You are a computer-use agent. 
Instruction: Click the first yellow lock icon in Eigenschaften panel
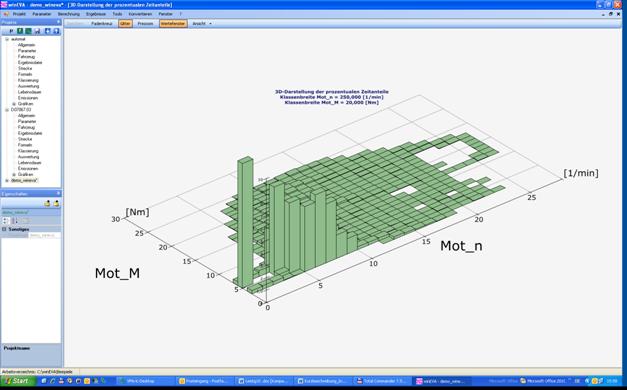click(47, 203)
